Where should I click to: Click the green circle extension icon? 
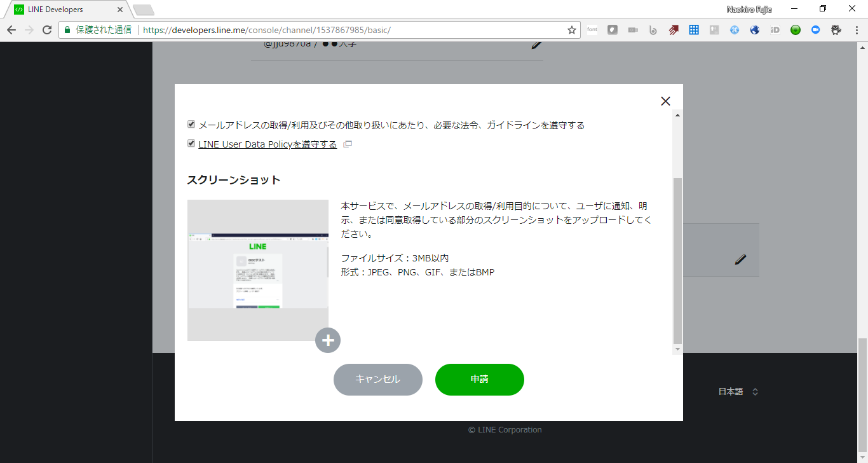coord(796,29)
